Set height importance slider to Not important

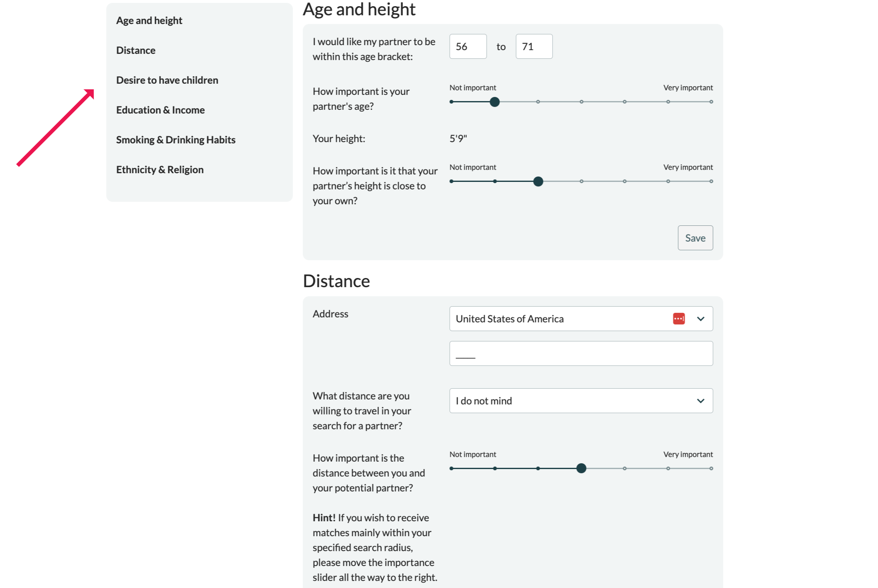point(451,181)
